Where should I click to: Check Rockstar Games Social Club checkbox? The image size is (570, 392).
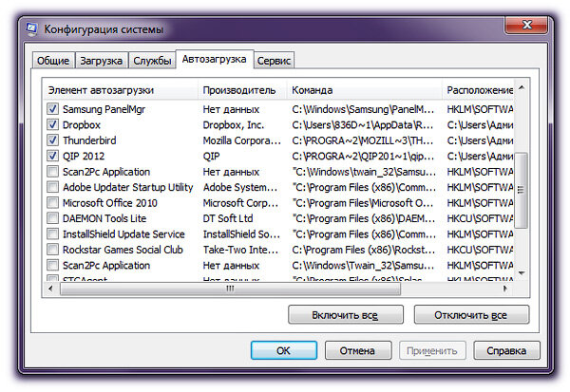coord(52,250)
